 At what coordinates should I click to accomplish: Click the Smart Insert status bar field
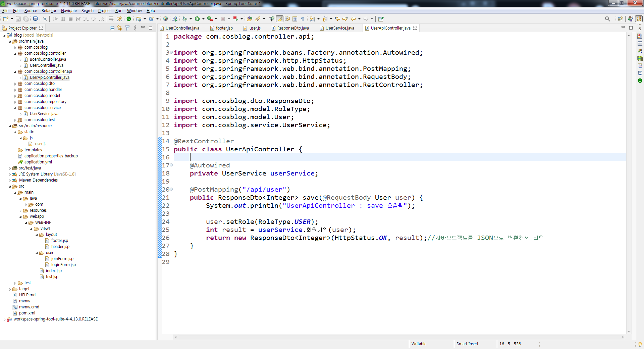pos(467,344)
